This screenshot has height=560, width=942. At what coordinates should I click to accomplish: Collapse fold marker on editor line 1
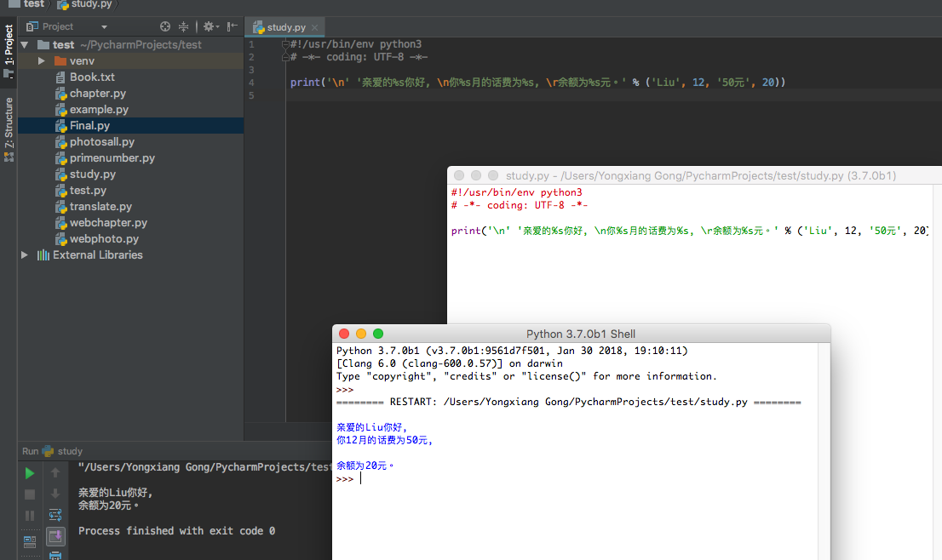pyautogui.click(x=286, y=43)
